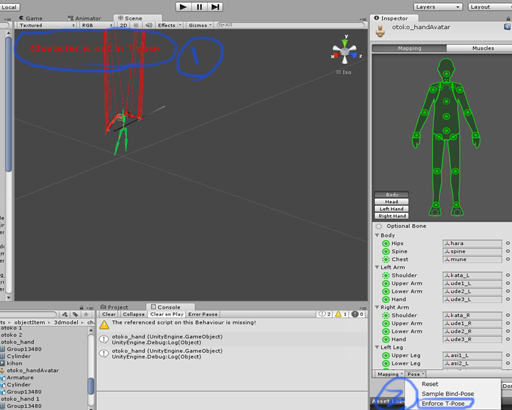This screenshot has width=512, height=410.
Task: Open the Mapping dropdown at the bottom of Inspector
Action: click(x=390, y=374)
